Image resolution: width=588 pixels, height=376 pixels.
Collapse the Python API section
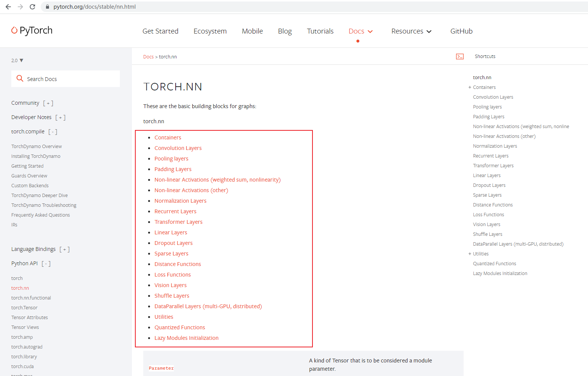[x=46, y=264]
